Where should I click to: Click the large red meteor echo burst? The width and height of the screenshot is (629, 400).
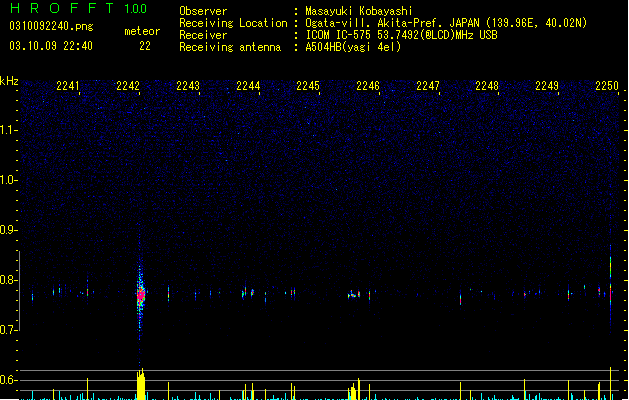click(x=140, y=295)
